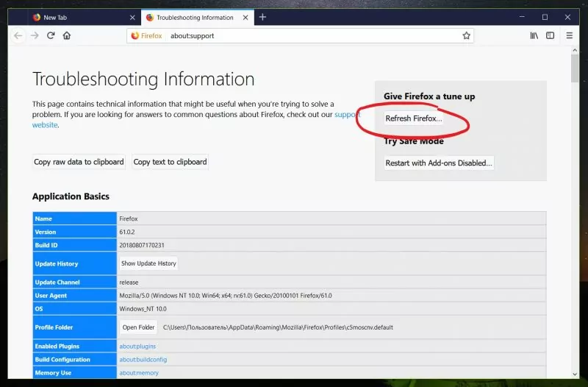This screenshot has width=588, height=387.
Task: Minimize the Firefox window
Action: (522, 17)
